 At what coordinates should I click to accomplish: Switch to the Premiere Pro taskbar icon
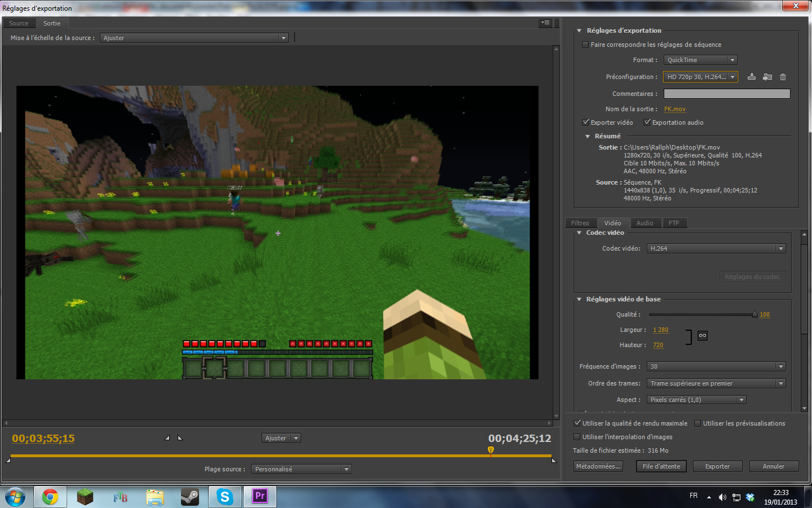[x=260, y=497]
